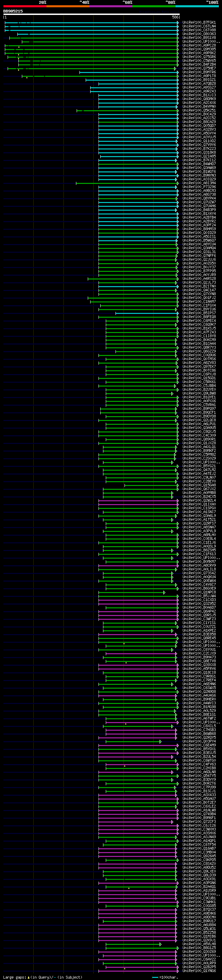Click the cyan ~100% identity legend bar
The height and width of the screenshot is (980, 222).
(x=197, y=6)
